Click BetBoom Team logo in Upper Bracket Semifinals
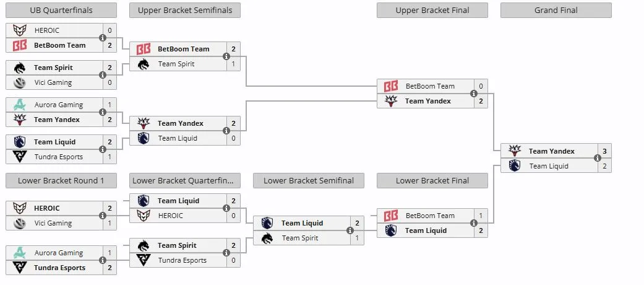644x285 pixels. click(144, 49)
